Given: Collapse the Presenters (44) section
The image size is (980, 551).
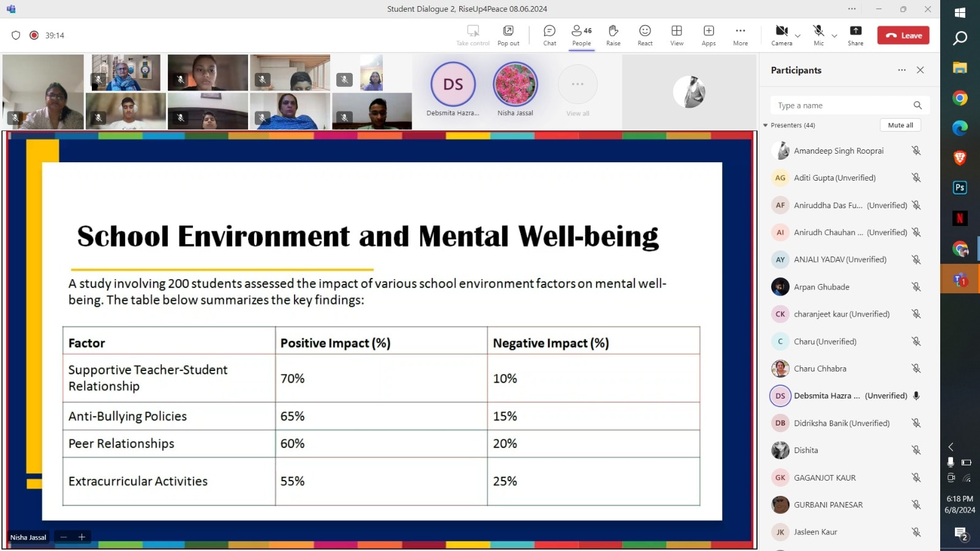Looking at the screenshot, I should tap(766, 126).
